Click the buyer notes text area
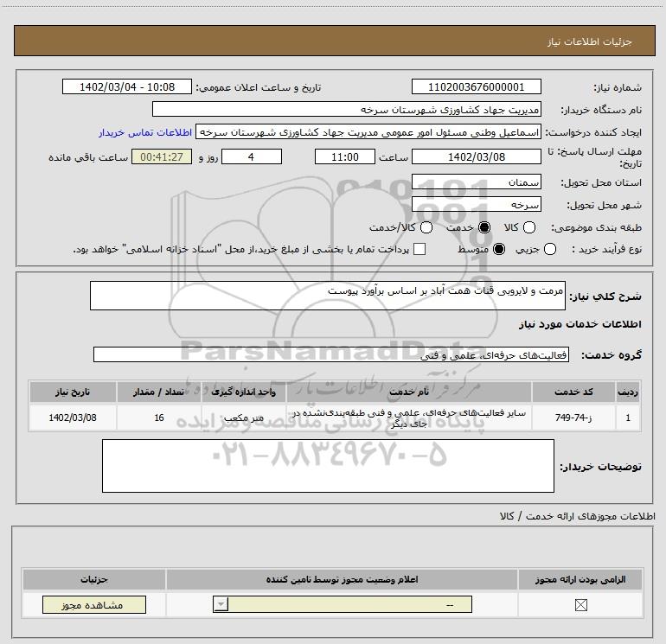Screen dimensions: 666x644 (328, 466)
